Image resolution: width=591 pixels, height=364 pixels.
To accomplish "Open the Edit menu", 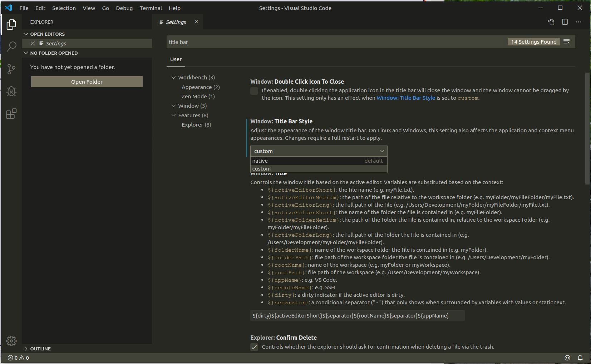I will click(40, 8).
